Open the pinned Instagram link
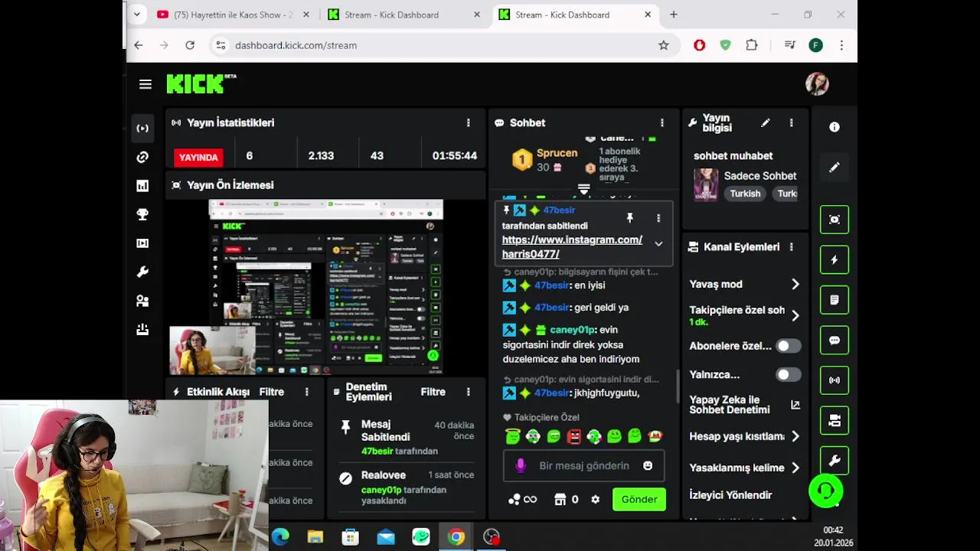 (572, 246)
